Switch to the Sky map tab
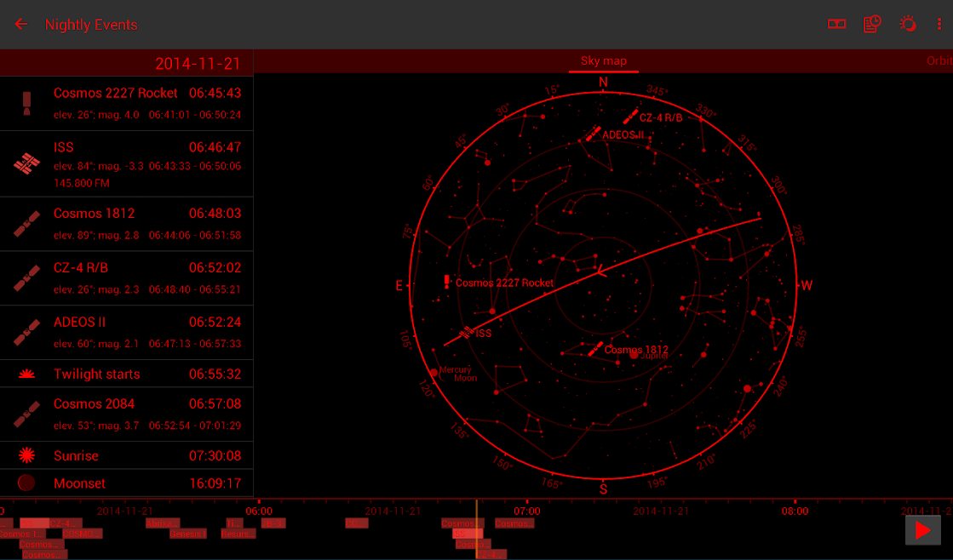 tap(603, 61)
